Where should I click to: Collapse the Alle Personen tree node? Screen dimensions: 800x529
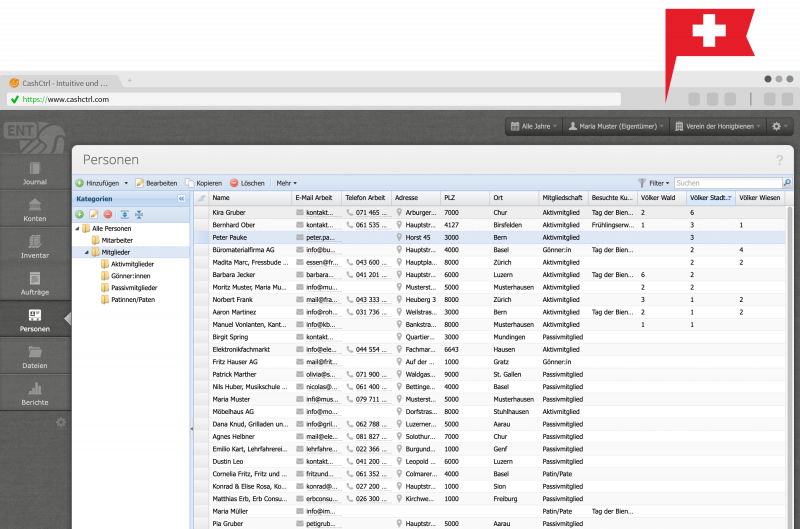(78, 229)
